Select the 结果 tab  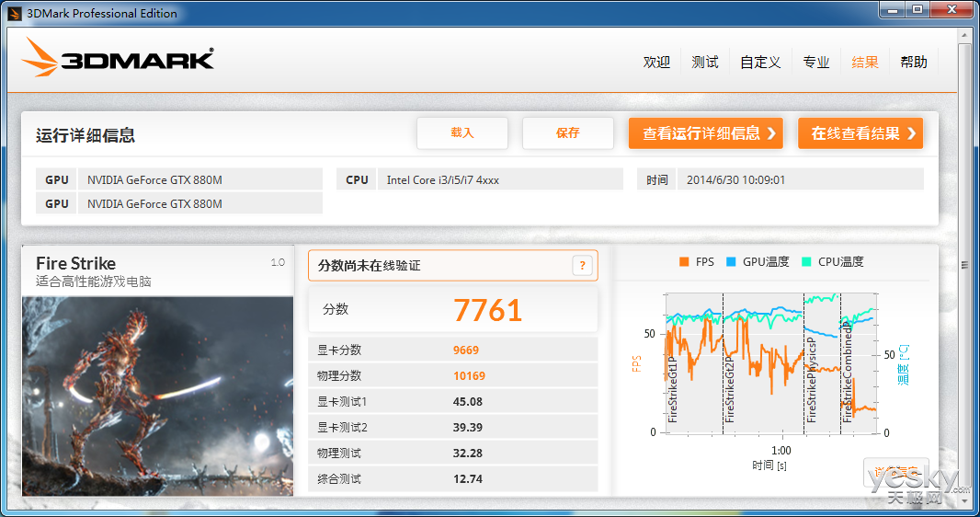coord(865,62)
